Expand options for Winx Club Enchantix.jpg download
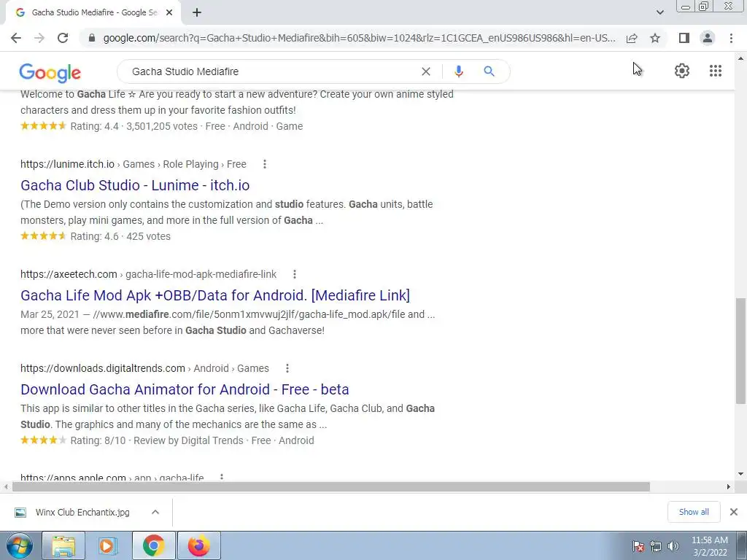 click(x=155, y=513)
